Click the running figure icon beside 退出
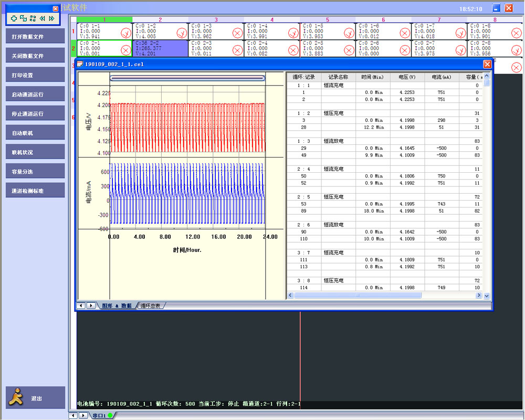This screenshot has width=525, height=420. 16,397
